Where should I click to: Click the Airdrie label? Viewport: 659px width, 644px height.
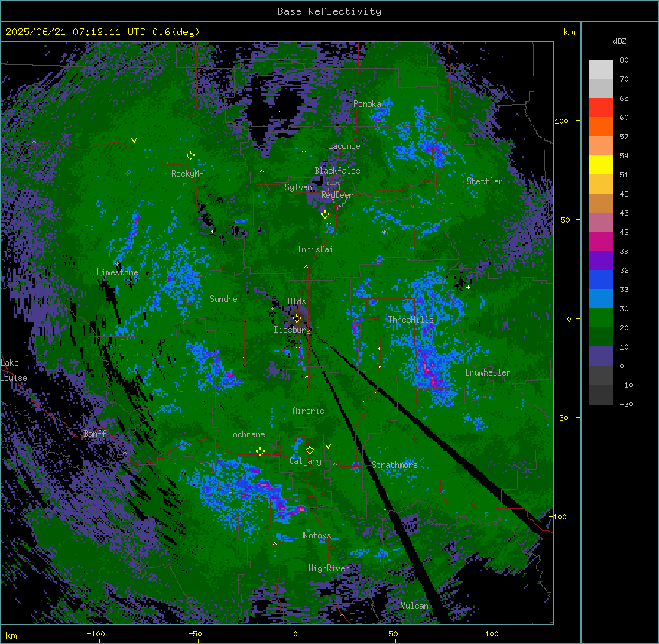308,411
